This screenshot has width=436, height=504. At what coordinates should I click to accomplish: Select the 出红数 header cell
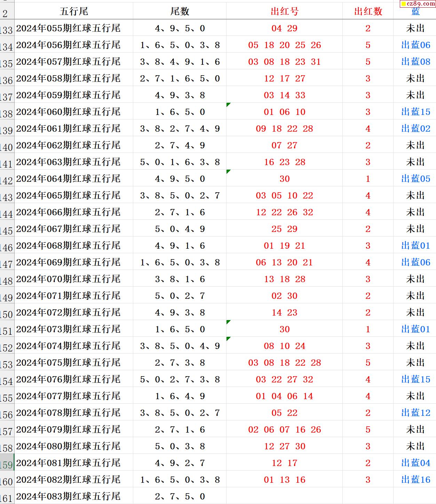click(x=368, y=11)
